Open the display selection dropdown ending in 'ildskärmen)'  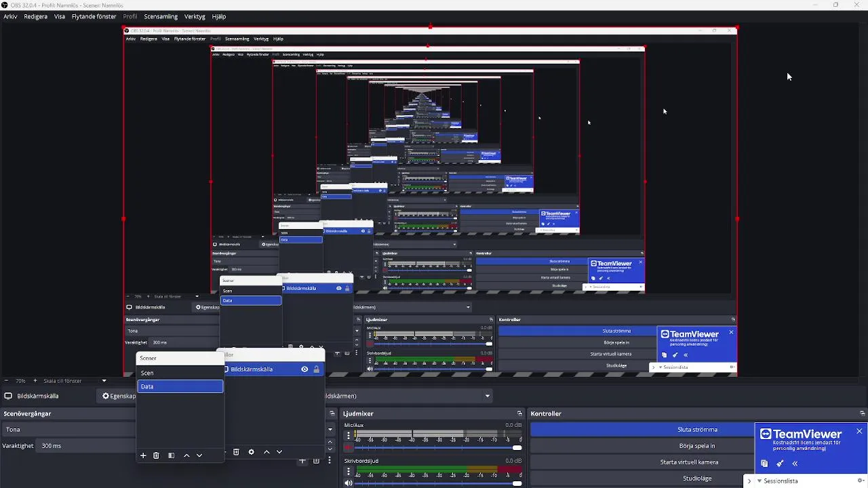(408, 396)
